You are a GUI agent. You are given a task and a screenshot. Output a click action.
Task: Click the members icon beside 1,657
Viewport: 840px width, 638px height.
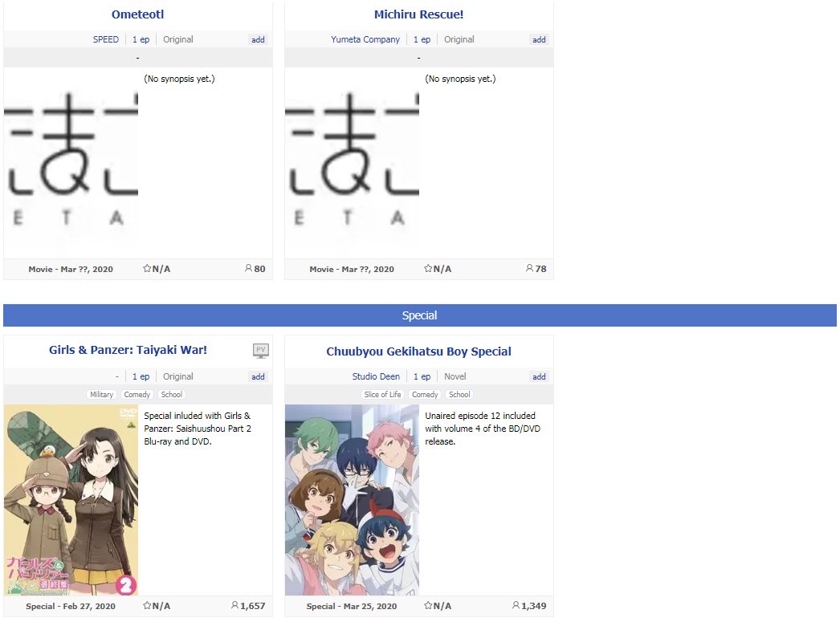pyautogui.click(x=234, y=605)
